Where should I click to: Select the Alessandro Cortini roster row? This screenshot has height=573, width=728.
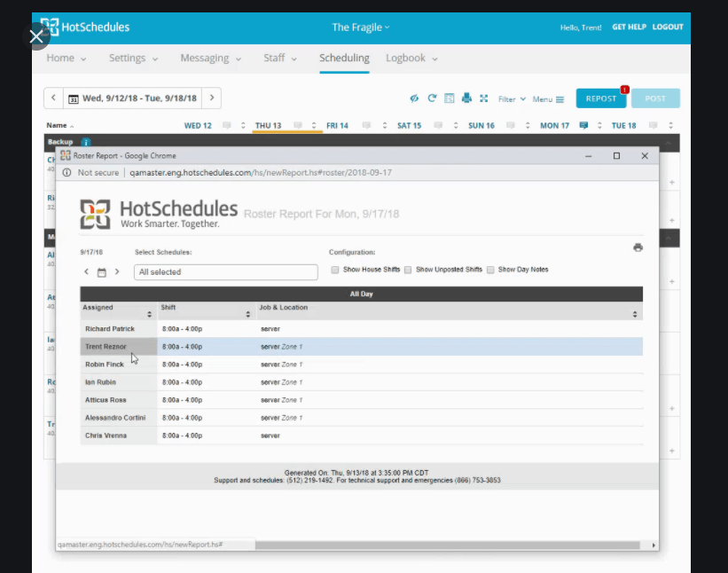pyautogui.click(x=361, y=418)
